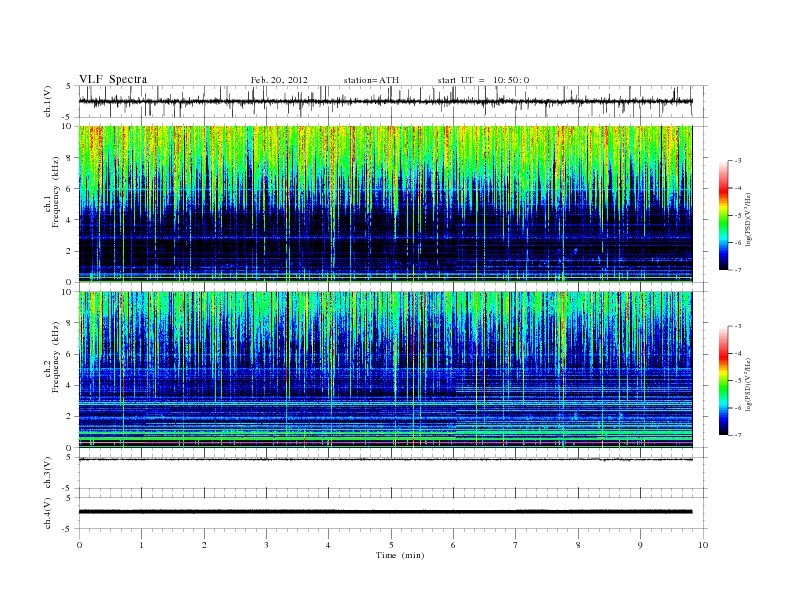Click the "ch.1(V)" waveform axis label

47,101
